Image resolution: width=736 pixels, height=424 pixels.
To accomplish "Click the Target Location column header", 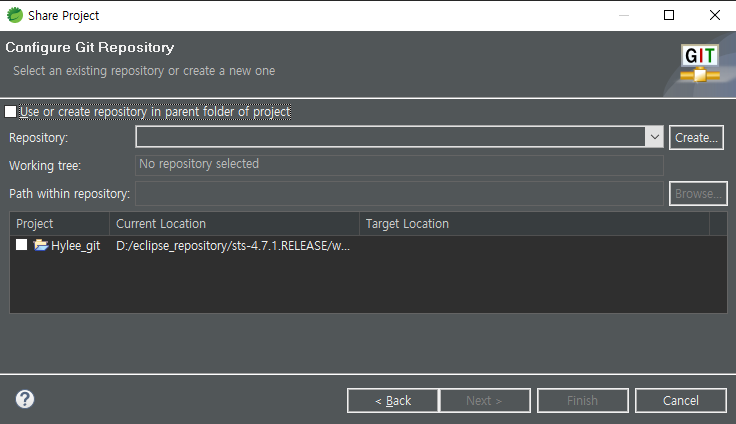I will pyautogui.click(x=534, y=224).
